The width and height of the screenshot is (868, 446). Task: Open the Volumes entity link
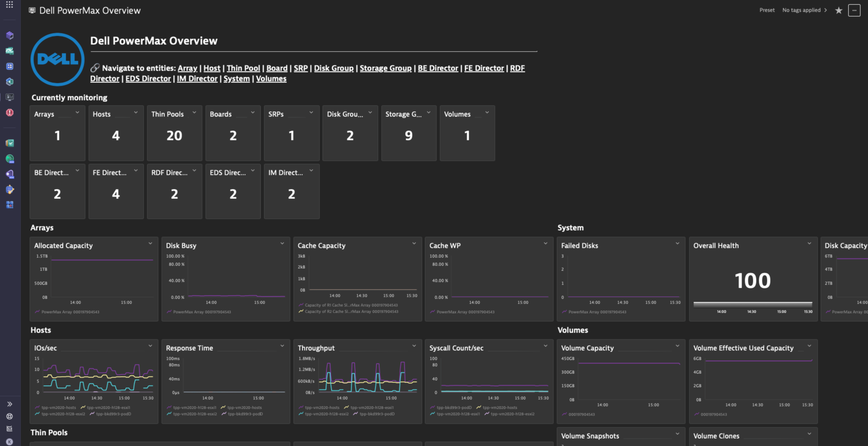tap(271, 78)
